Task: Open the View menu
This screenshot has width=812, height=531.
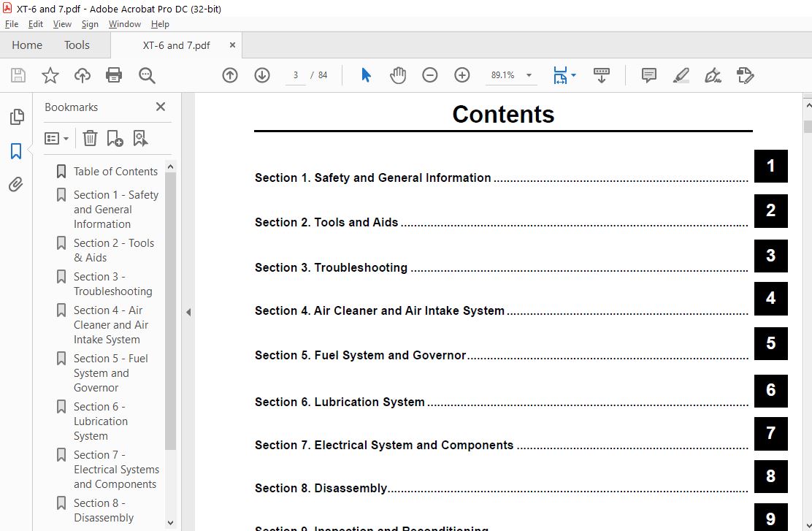Action: pyautogui.click(x=62, y=24)
